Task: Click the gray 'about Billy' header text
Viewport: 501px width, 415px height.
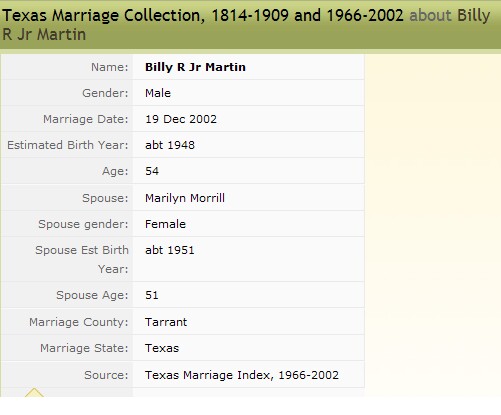Action: pos(450,15)
